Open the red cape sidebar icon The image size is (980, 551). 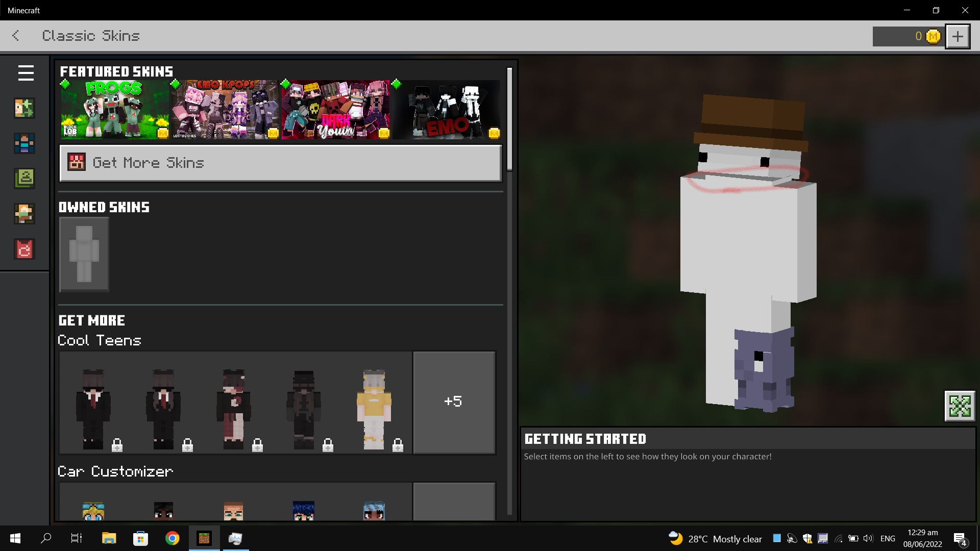click(24, 249)
